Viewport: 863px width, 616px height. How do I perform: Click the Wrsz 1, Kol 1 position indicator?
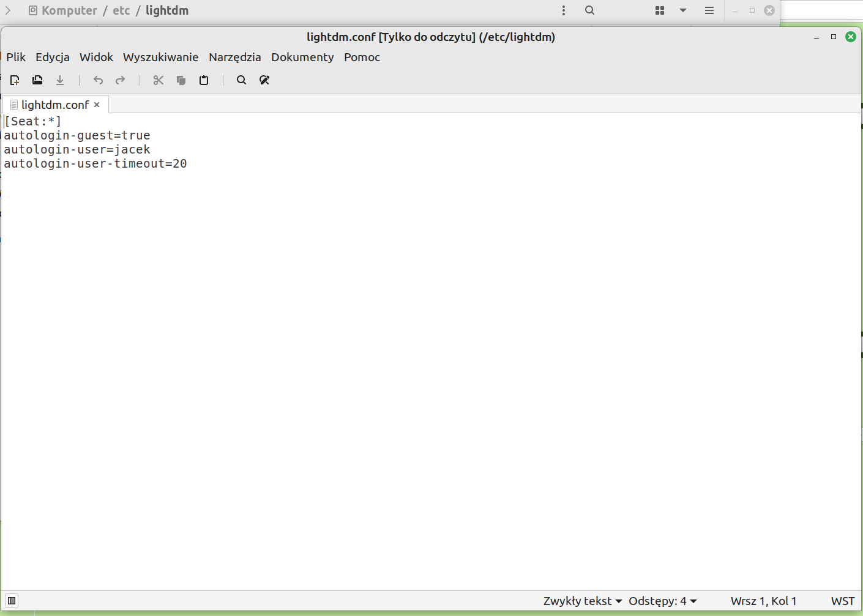coord(763,601)
